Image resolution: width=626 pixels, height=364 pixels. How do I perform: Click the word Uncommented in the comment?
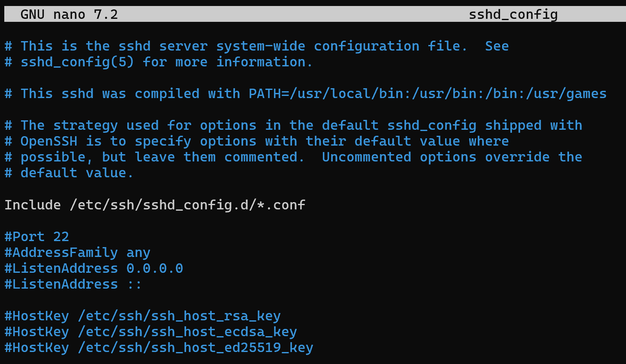click(x=367, y=157)
